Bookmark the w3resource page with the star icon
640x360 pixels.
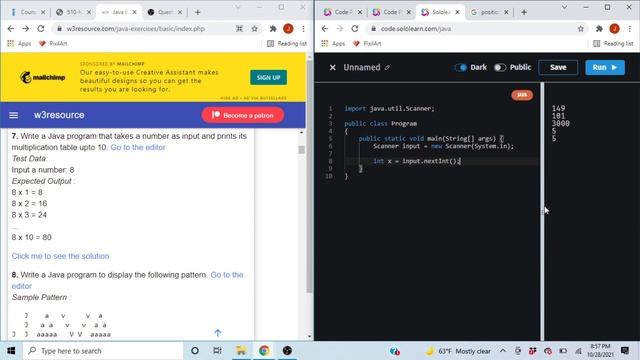click(255, 29)
